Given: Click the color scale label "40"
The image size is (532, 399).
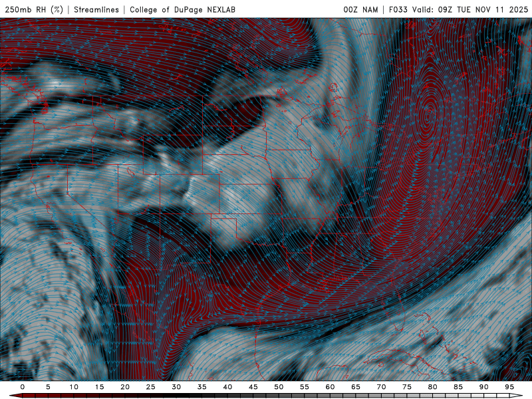Looking at the screenshot, I should point(227,387).
